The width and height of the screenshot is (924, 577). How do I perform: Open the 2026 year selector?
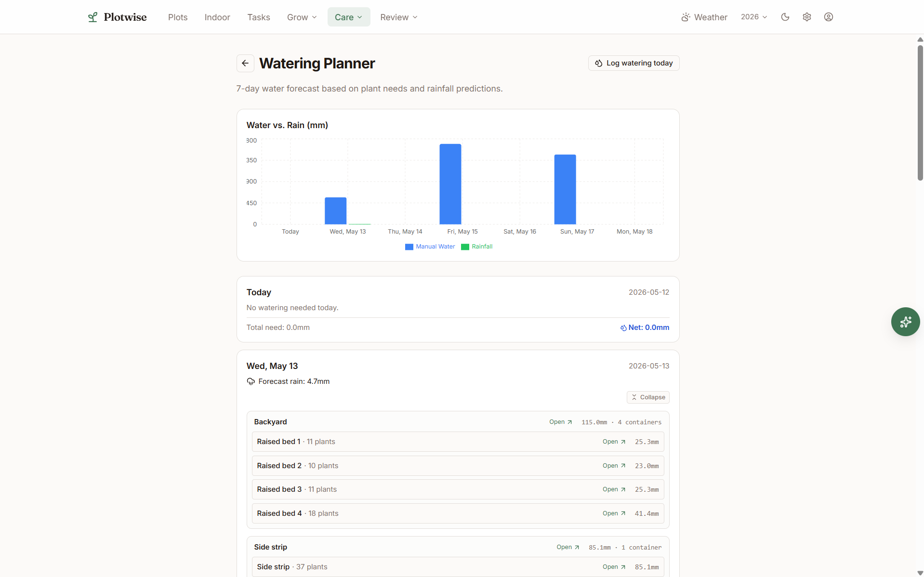(754, 17)
